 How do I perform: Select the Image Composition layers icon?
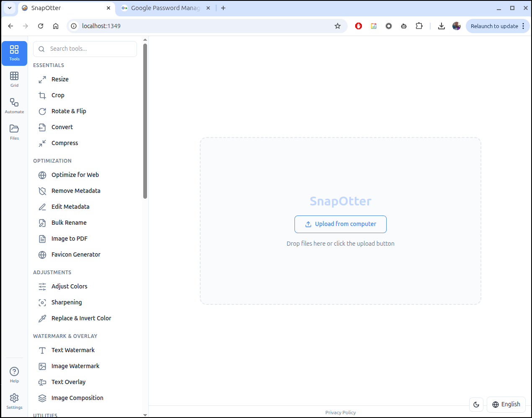click(42, 398)
